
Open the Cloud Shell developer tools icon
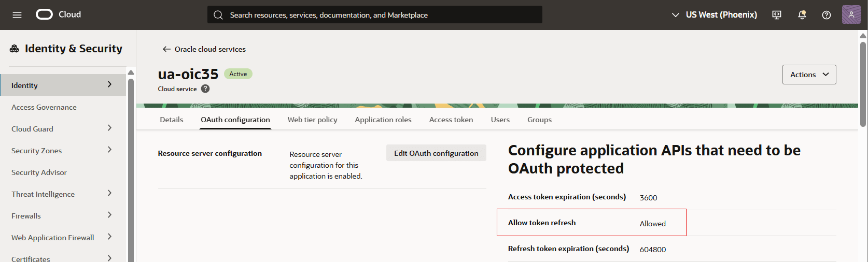click(x=777, y=15)
